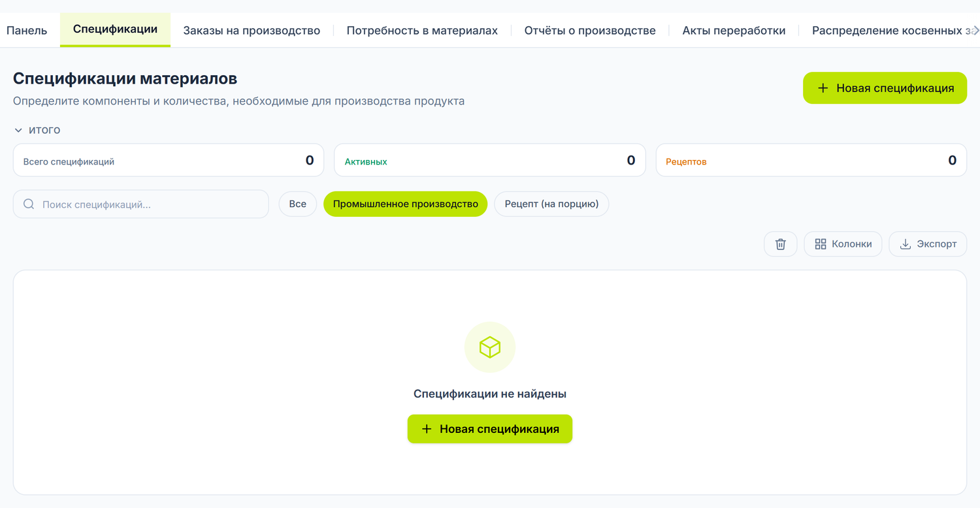Open the Панель tab
This screenshot has width=980, height=508.
point(27,30)
